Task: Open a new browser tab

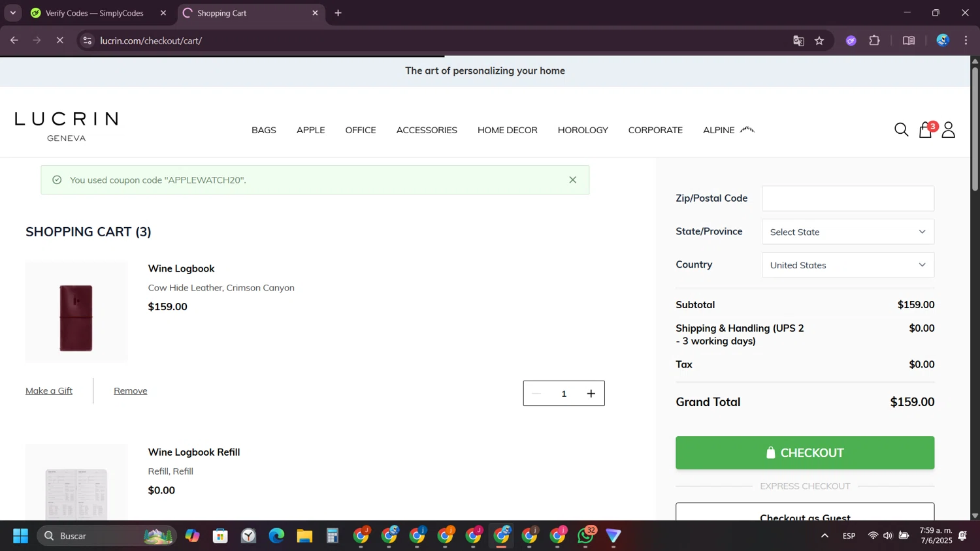Action: 338,13
